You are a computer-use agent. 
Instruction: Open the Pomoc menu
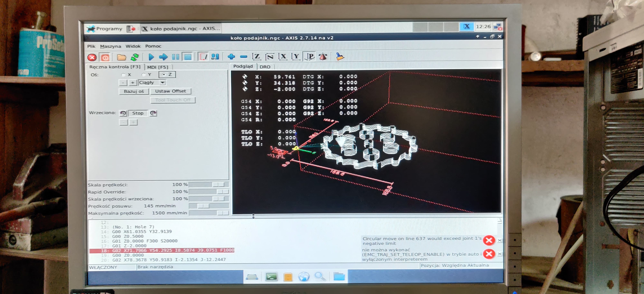[x=153, y=46]
